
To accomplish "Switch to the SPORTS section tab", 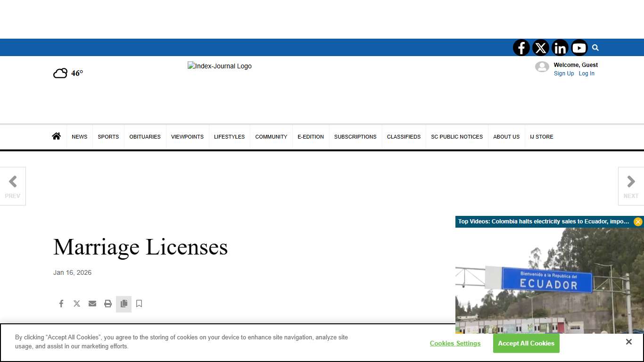I will [108, 137].
